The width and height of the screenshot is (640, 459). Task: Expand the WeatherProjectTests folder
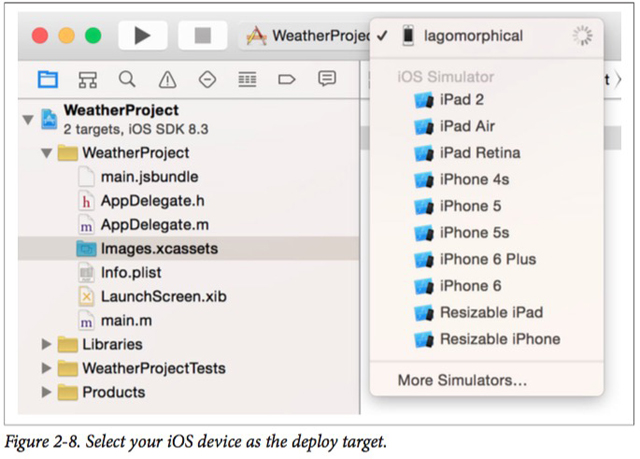(46, 368)
